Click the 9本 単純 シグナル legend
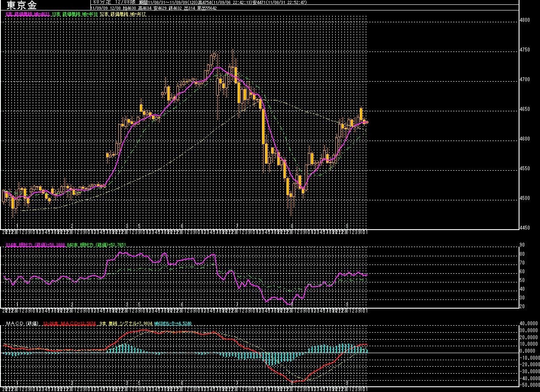This screenshot has width=540, height=392. click(125, 324)
